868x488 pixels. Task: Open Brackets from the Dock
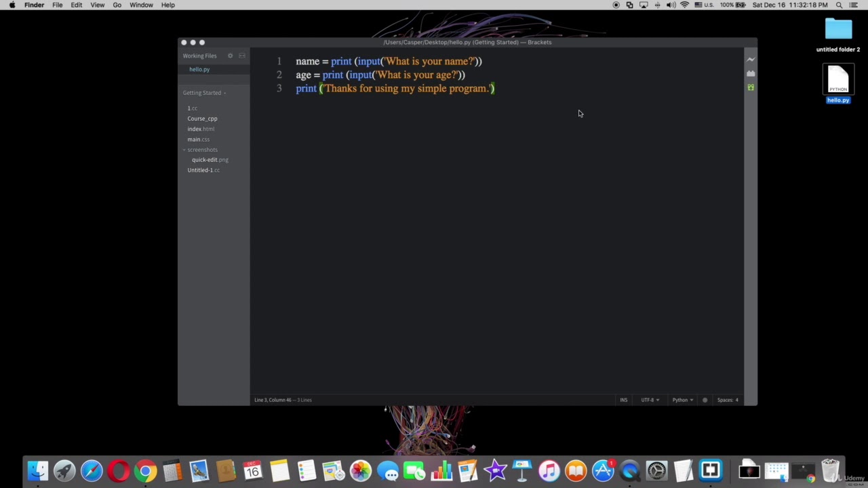click(x=710, y=470)
